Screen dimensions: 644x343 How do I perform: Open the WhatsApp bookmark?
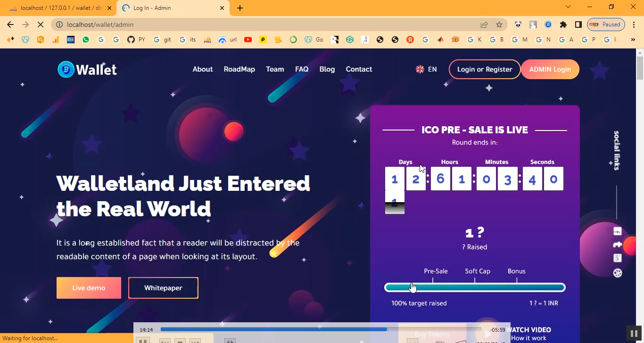[x=86, y=40]
